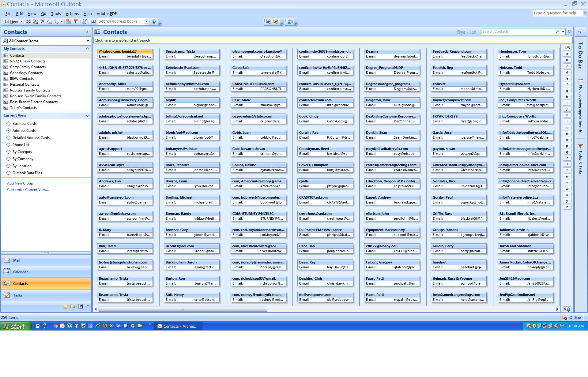Click the Forward Contact icon

(289, 22)
